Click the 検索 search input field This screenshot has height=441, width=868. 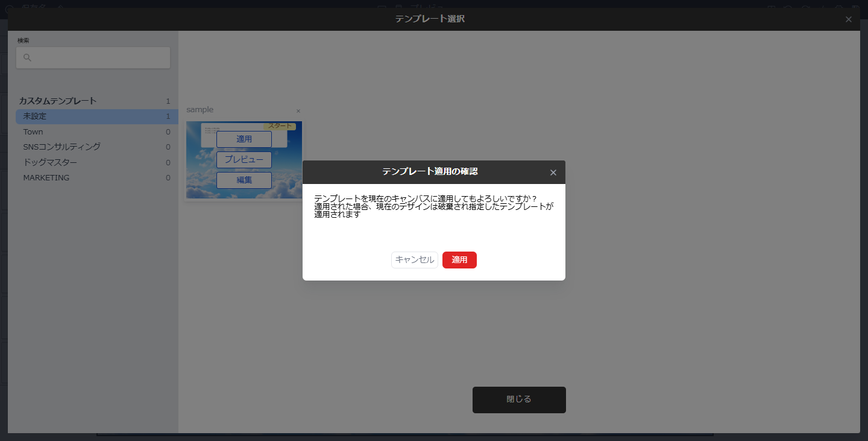tap(93, 58)
